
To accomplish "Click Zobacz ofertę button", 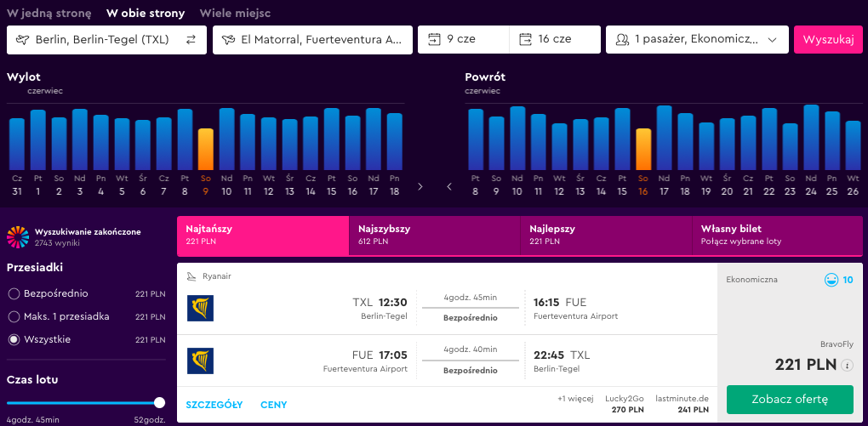I will pos(790,400).
